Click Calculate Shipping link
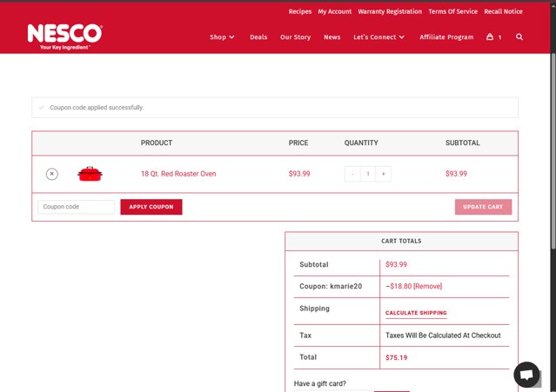The image size is (556, 392). (416, 313)
